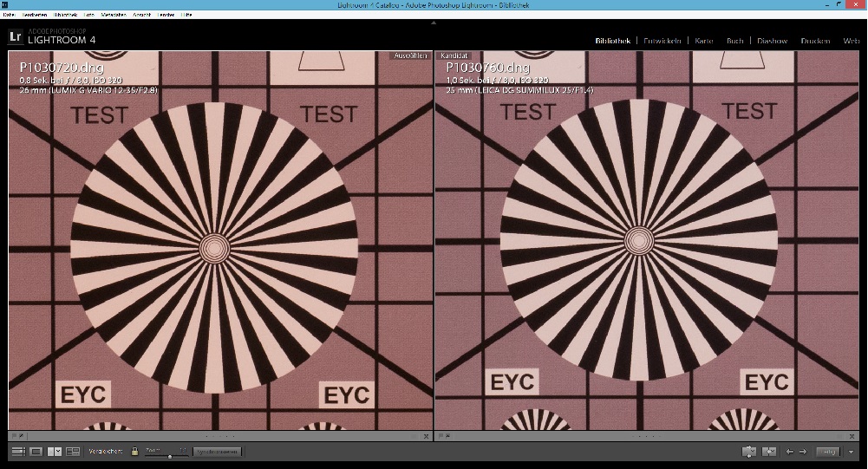Switch to the Diashow module
The height and width of the screenshot is (469, 868).
coord(772,41)
